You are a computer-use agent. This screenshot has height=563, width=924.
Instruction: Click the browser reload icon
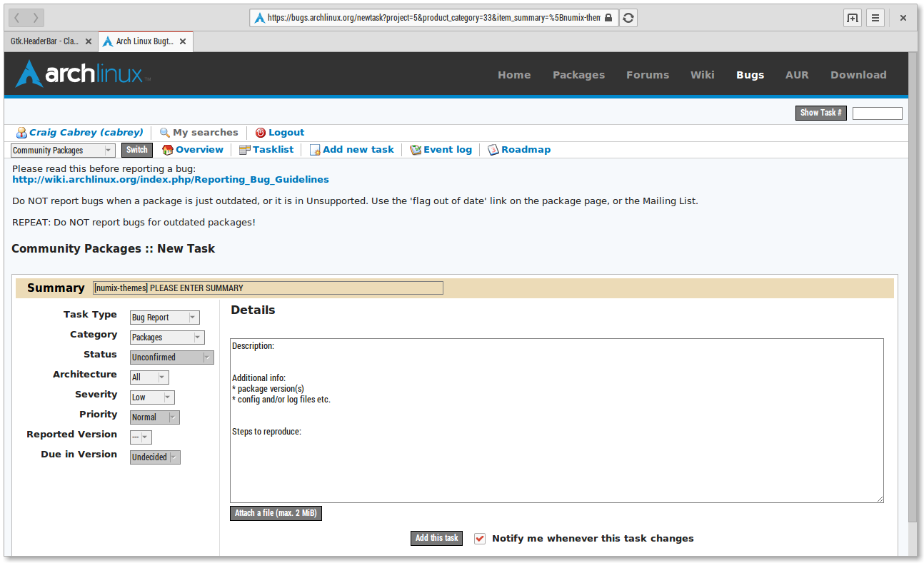pyautogui.click(x=628, y=18)
